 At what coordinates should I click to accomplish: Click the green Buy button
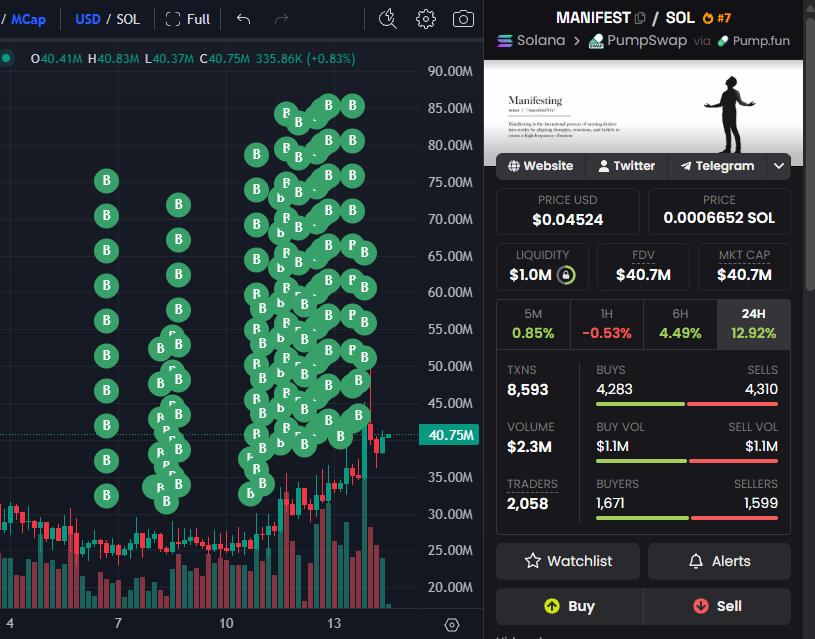[x=570, y=606]
